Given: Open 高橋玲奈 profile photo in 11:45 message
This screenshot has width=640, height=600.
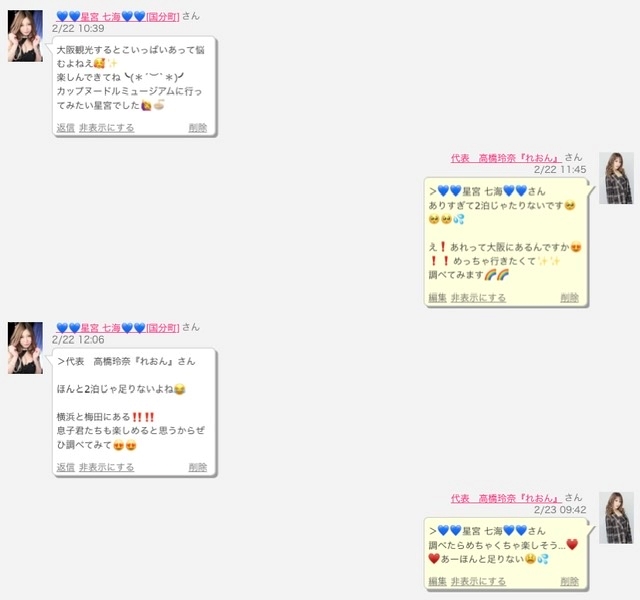Looking at the screenshot, I should point(616,178).
